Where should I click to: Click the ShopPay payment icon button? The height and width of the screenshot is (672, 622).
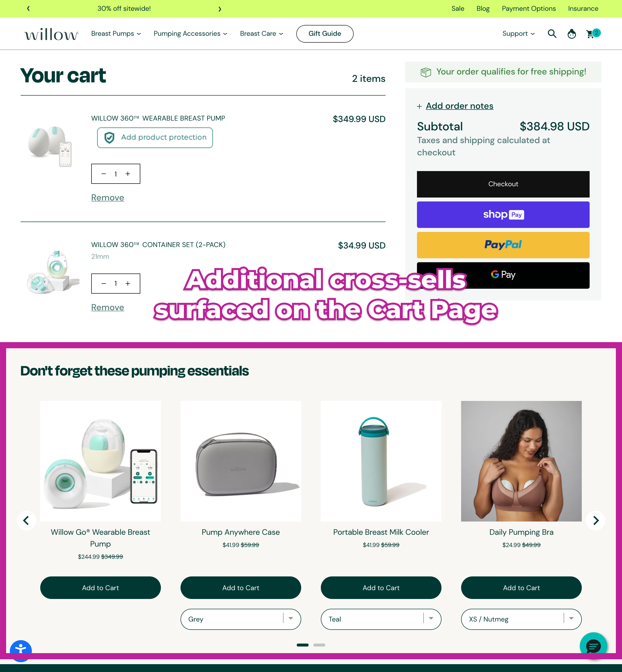coord(503,214)
